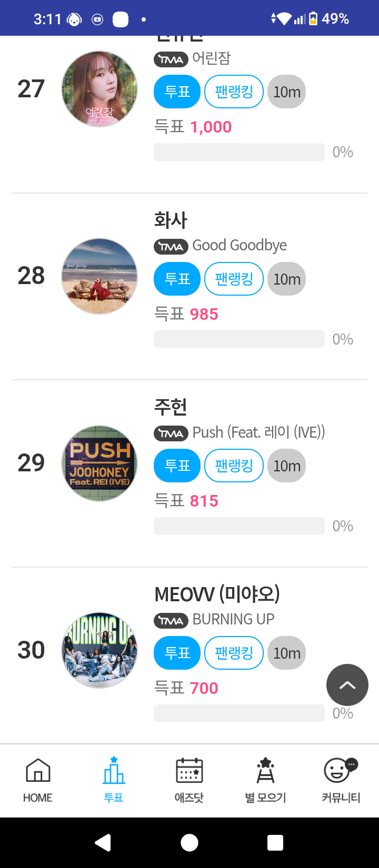Screen dimensions: 379x868
Task: Open 팬랭킹 for MEOVV
Action: coord(234,653)
